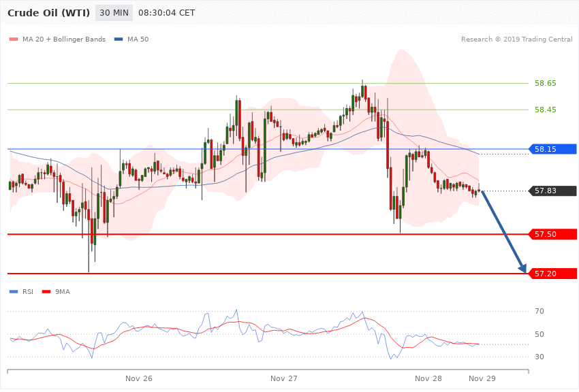Click the MA 50 legend label
Screen dimensions: 579x392
(x=138, y=39)
